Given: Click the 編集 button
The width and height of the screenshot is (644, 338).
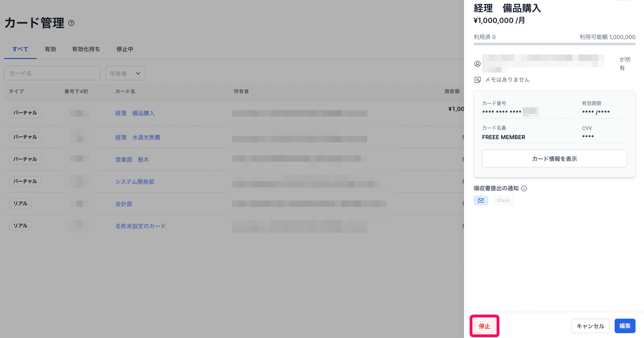Looking at the screenshot, I should [625, 326].
